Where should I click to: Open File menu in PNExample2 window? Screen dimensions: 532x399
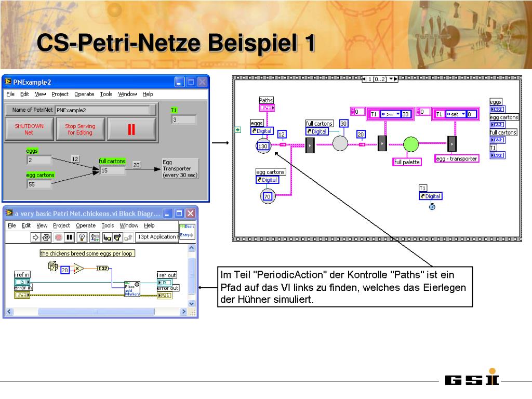pyautogui.click(x=10, y=94)
